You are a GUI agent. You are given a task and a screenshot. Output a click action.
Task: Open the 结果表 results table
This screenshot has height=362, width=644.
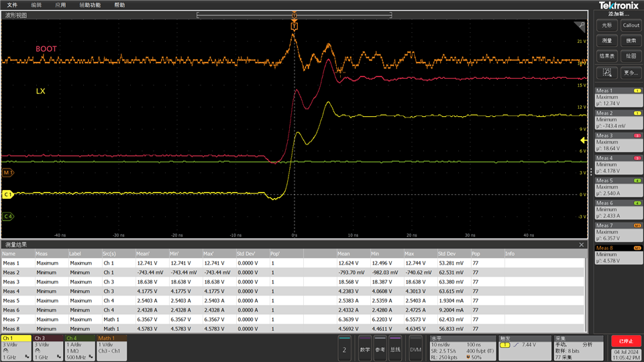[606, 56]
